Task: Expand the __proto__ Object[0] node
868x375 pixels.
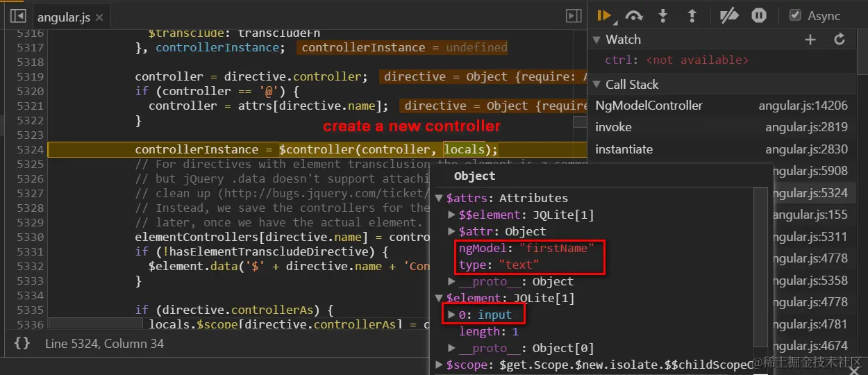Action: coord(452,349)
